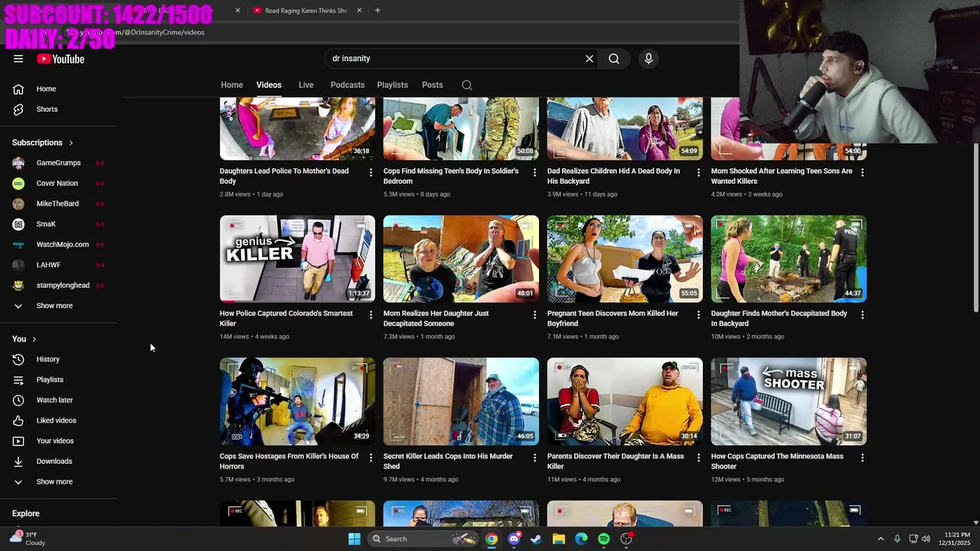
Task: Open Daughters Lead Police To Mother's title
Action: 284,176
